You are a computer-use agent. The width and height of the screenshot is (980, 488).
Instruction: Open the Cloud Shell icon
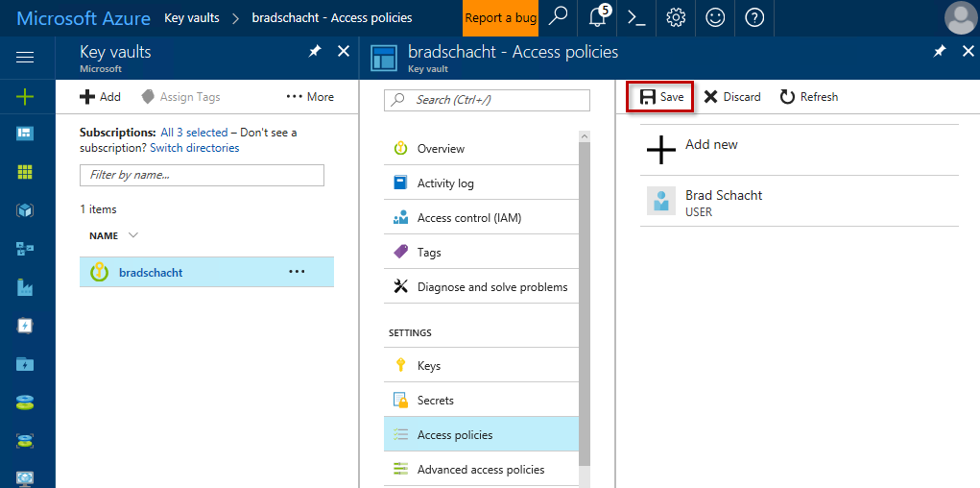pos(634,17)
